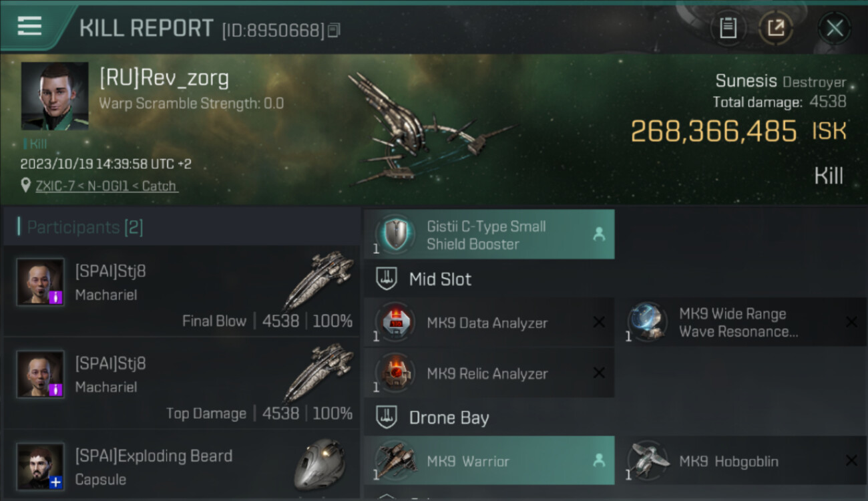Open the ZXIC-7 < N-OGI1 < Catch location link
868x501 pixels.
tap(106, 186)
